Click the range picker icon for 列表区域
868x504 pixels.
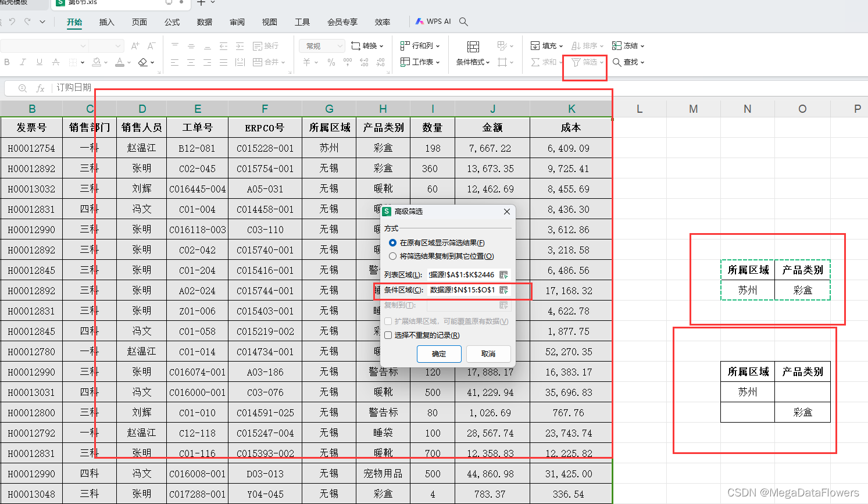[503, 274]
